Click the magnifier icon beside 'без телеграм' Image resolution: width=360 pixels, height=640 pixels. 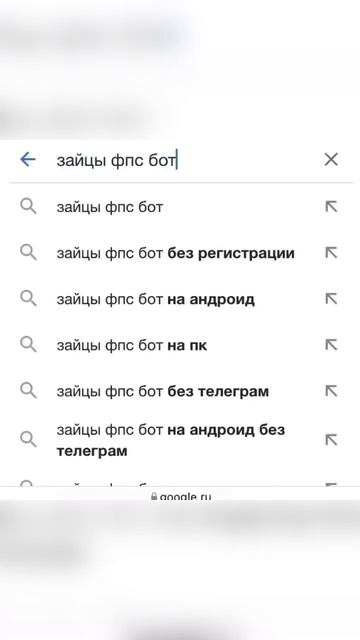click(x=28, y=391)
